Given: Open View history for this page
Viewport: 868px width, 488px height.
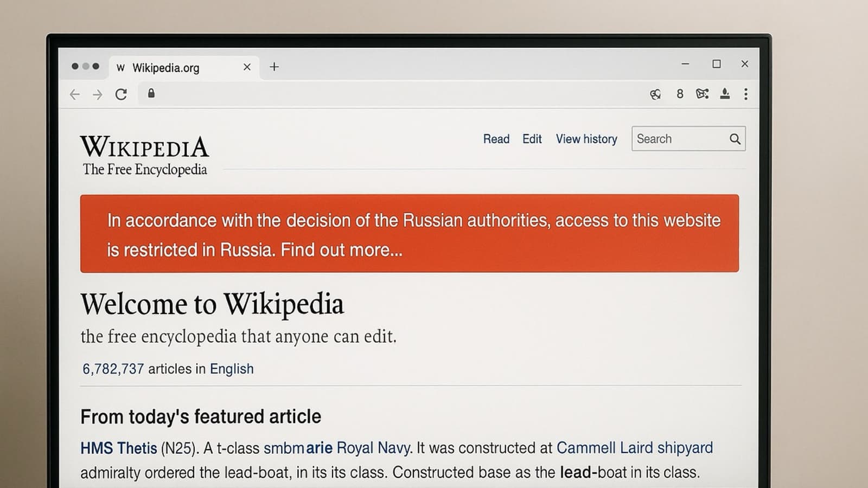Looking at the screenshot, I should pos(586,139).
